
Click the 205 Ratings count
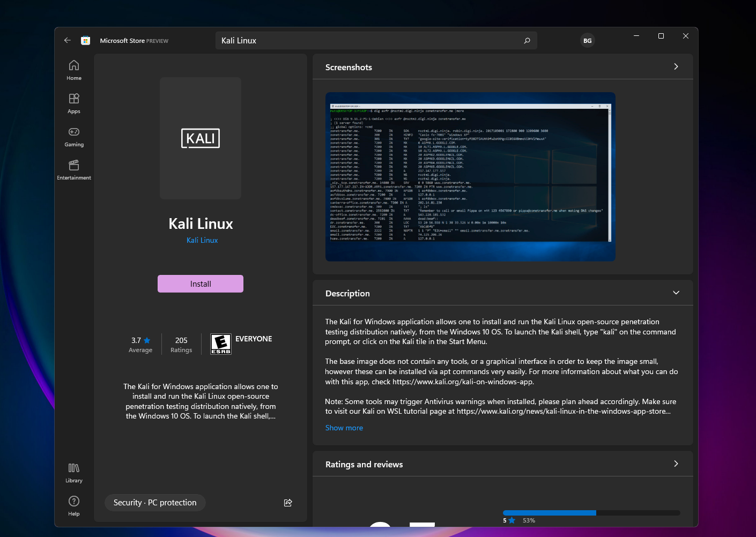tap(181, 344)
